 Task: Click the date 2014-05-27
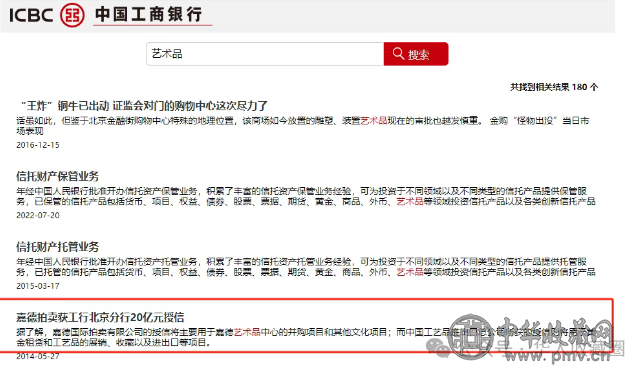click(38, 356)
